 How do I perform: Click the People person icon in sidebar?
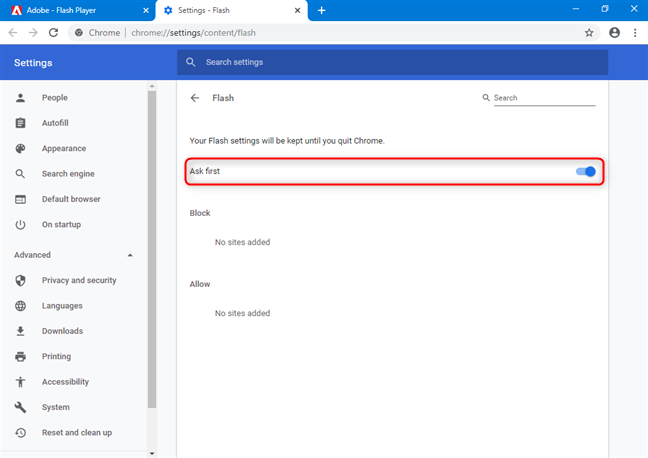click(20, 98)
